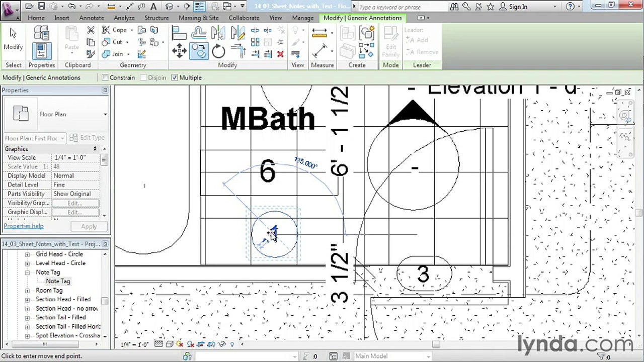The width and height of the screenshot is (644, 362).
Task: Uncheck the Multiple checkbox
Action: (x=175, y=77)
